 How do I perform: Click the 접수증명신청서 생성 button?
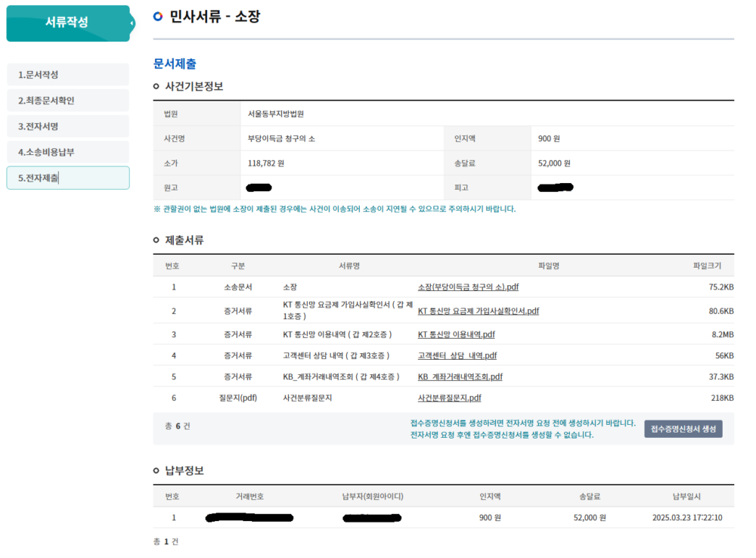(x=683, y=429)
